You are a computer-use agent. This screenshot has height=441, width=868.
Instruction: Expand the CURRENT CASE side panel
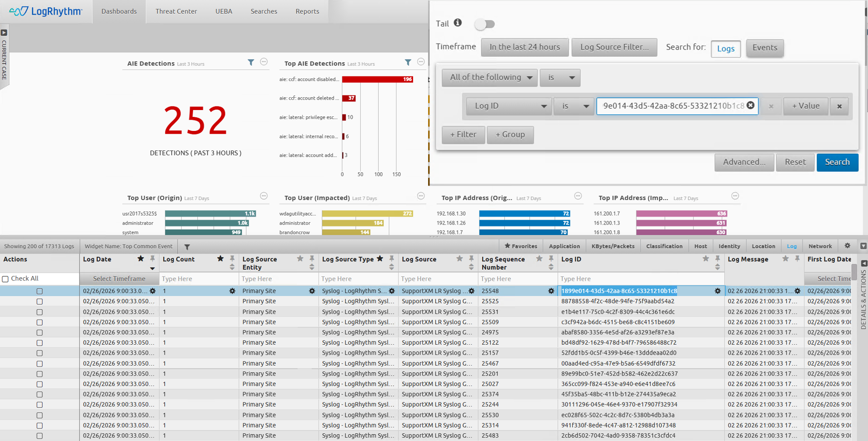(4, 33)
